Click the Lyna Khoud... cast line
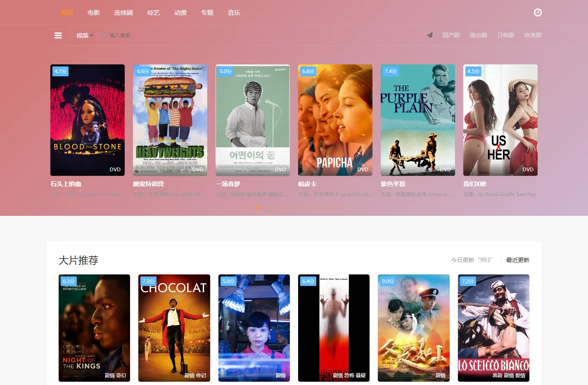 coord(335,194)
